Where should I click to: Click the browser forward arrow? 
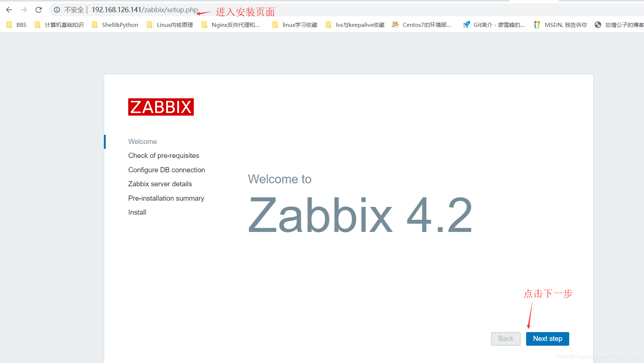24,10
